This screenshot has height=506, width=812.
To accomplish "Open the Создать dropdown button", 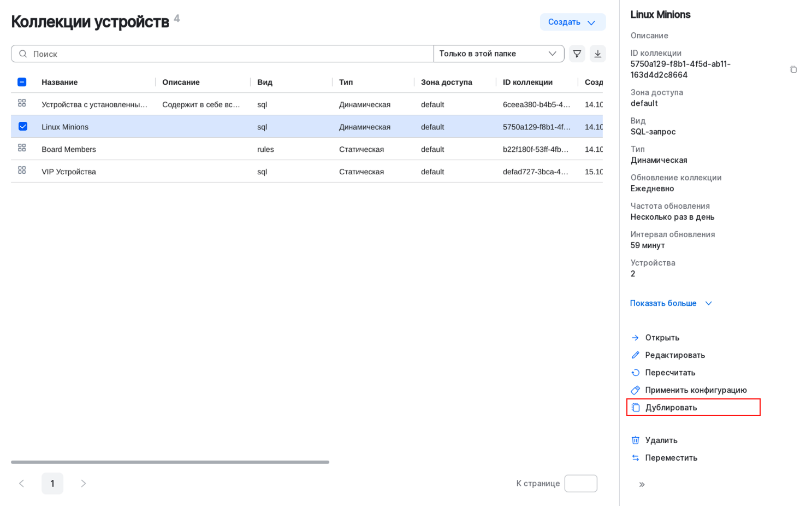I will tap(572, 22).
